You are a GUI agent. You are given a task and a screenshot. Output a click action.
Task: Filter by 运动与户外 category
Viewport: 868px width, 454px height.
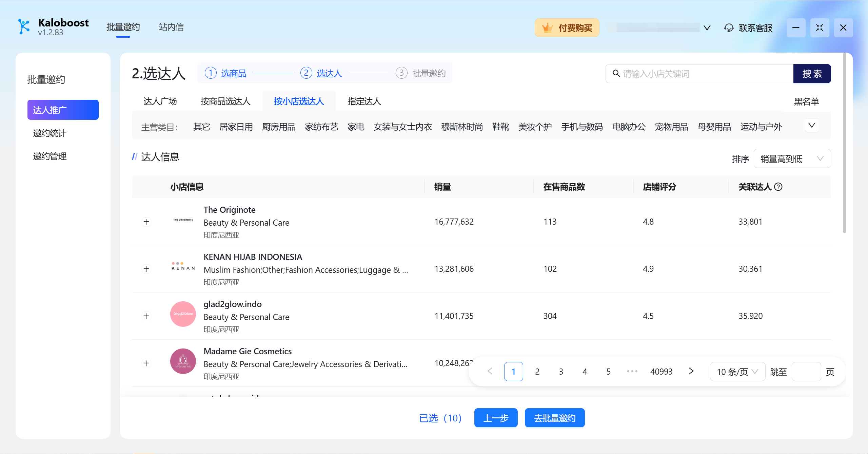761,127
